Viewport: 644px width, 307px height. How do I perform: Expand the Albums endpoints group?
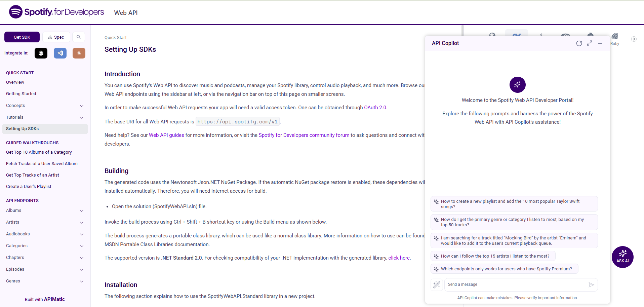tap(45, 210)
